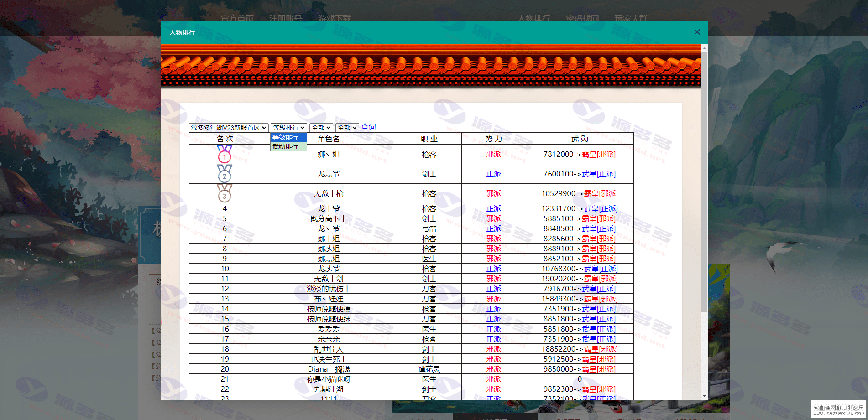Select 武勋排行 option in the open list
Image resolution: width=868 pixels, height=420 pixels.
point(288,146)
